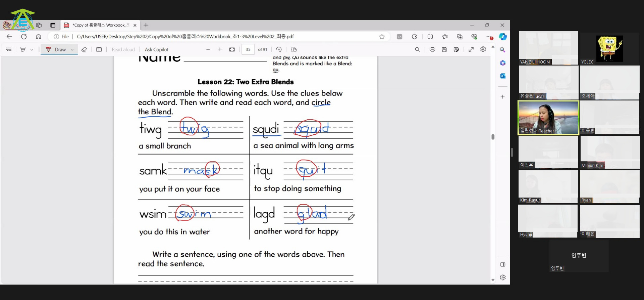
Task: Select the 임주빈 participant tile
Action: [579, 256]
